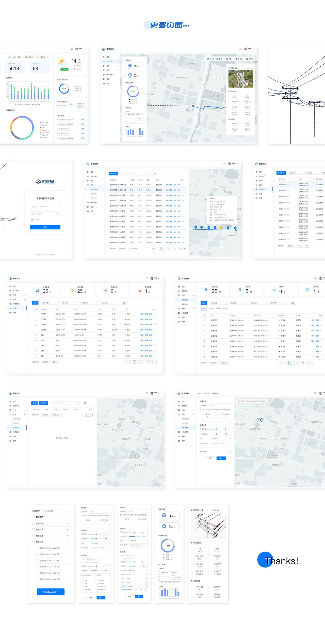Select 杆塔管理 in the monitoring screen sidebar
325x644 pixels.
tap(109, 74)
